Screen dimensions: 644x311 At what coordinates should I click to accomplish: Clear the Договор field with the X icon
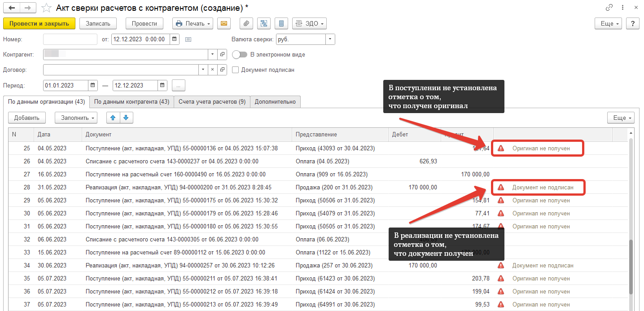213,70
